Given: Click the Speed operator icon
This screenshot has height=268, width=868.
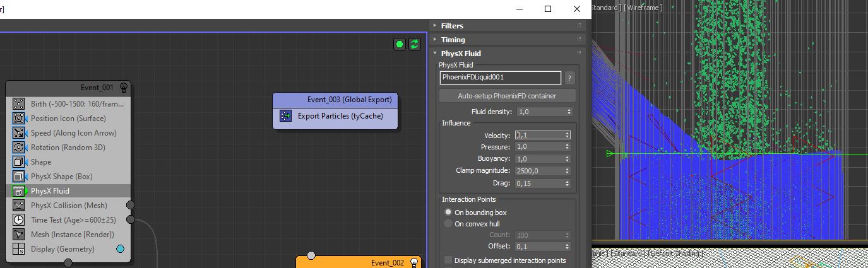Looking at the screenshot, I should (x=19, y=133).
